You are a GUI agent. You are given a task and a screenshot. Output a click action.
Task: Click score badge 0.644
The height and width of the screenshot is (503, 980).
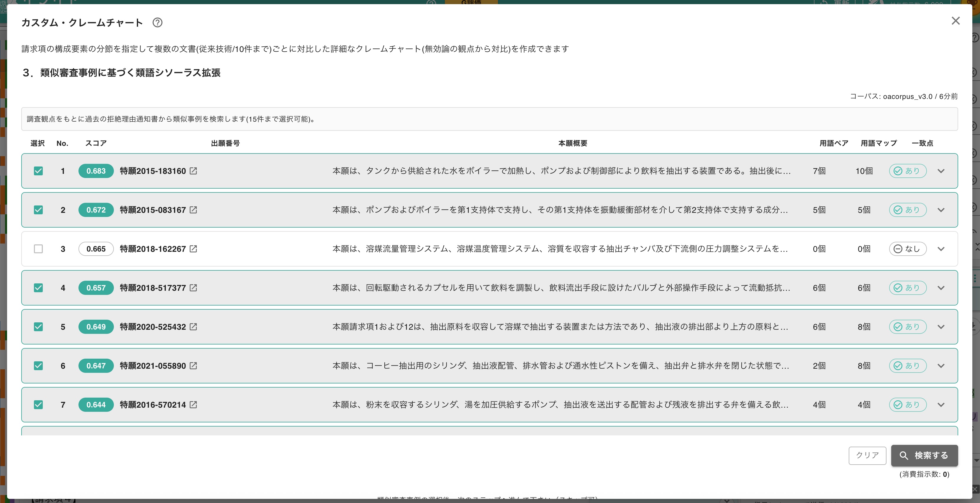click(x=96, y=405)
